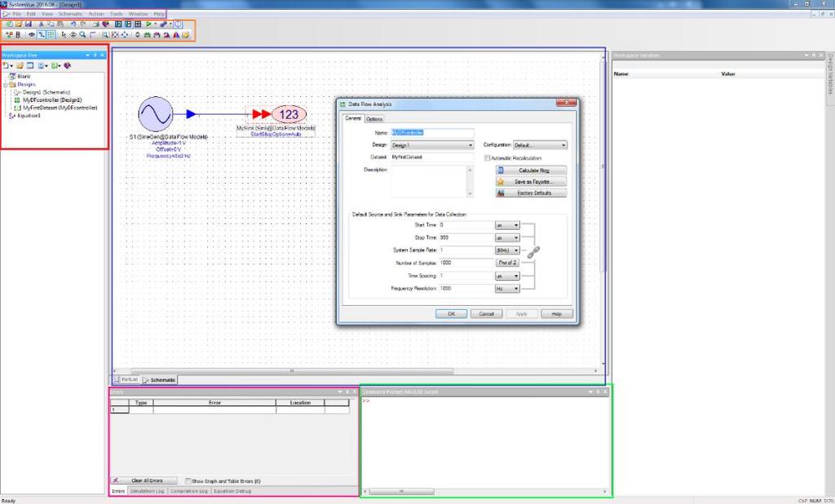Open the dropdown arrow beside the Run icon
Image resolution: width=835 pixels, height=504 pixels.
coord(156,24)
